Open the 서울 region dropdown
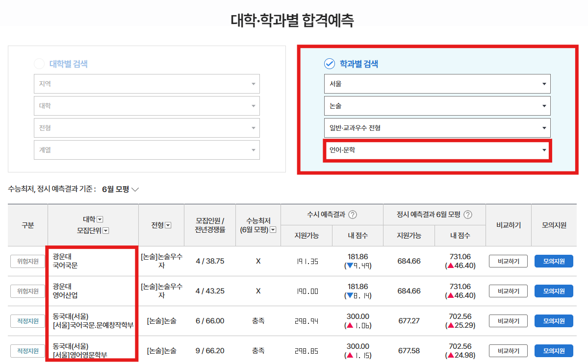Screen dimensions: 588x364 point(437,84)
